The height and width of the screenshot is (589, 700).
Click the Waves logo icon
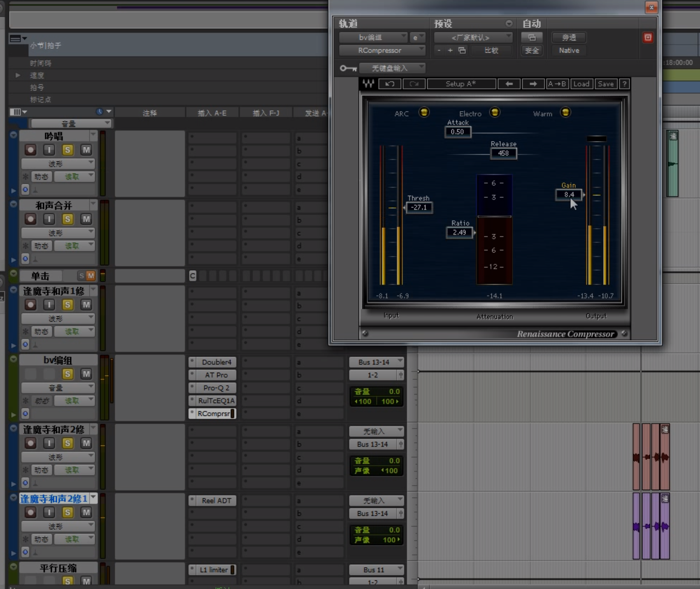pyautogui.click(x=368, y=84)
